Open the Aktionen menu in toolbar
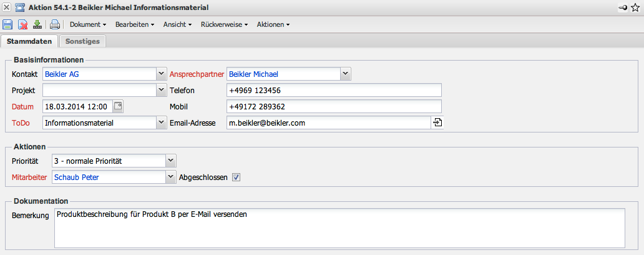The image size is (644, 255). point(273,24)
